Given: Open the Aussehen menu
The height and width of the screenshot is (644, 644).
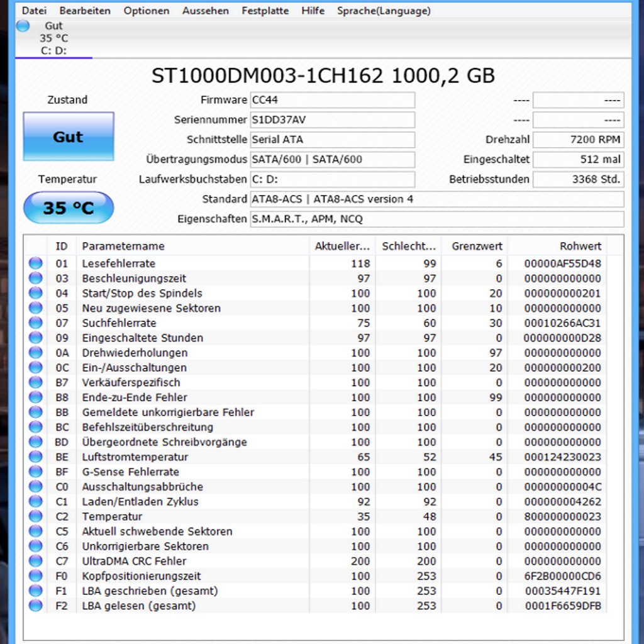Looking at the screenshot, I should point(206,11).
